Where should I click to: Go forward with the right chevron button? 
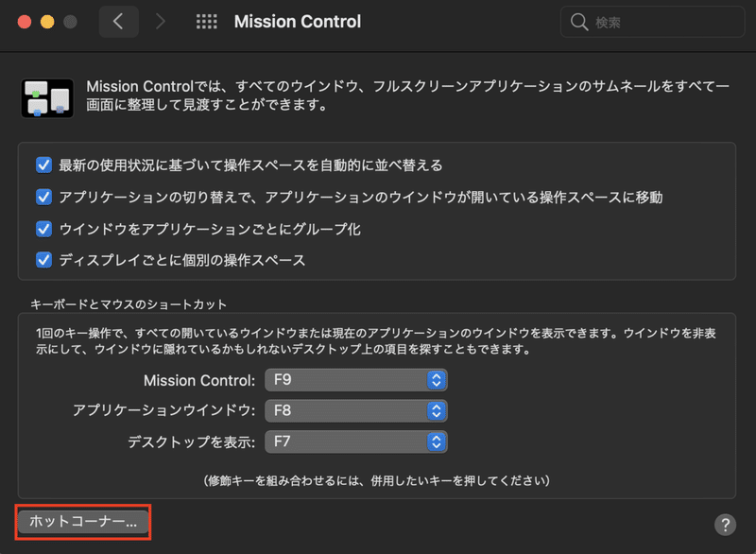point(161,22)
